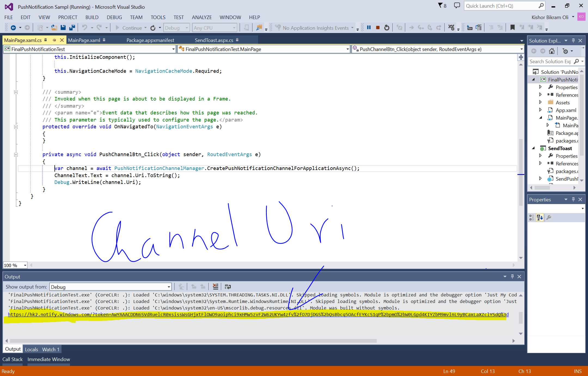The width and height of the screenshot is (588, 376).
Task: Switch to the SendToast.aspx.cs tab
Action: [214, 40]
